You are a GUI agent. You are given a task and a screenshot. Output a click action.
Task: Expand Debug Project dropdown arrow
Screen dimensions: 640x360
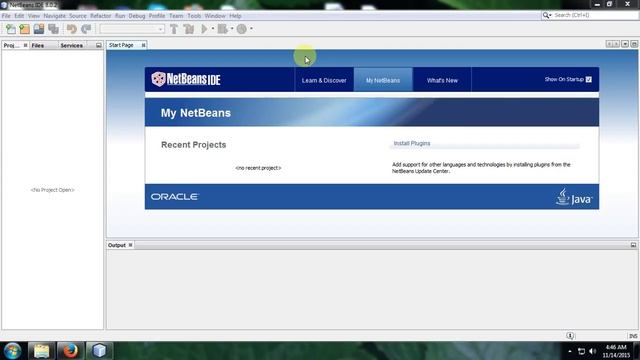232,29
